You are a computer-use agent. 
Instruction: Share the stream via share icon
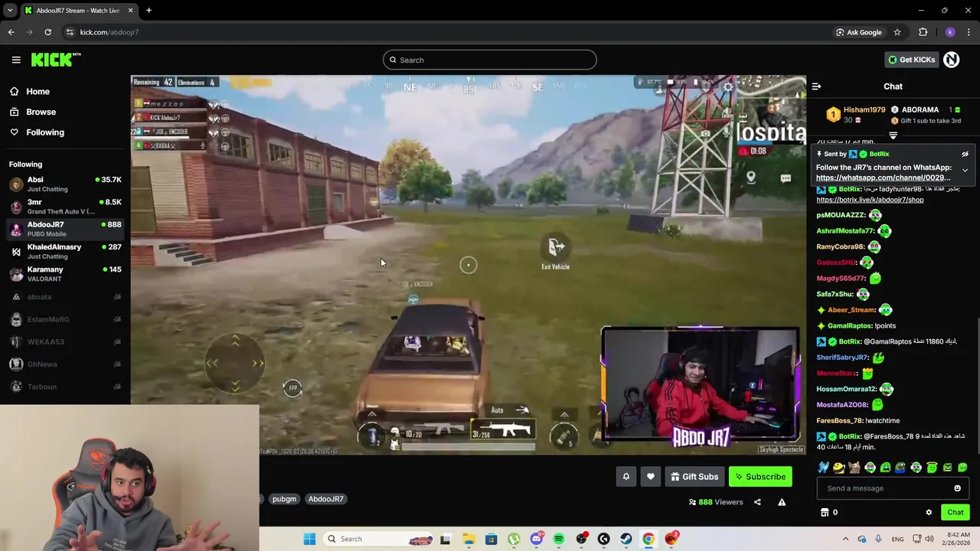[757, 502]
